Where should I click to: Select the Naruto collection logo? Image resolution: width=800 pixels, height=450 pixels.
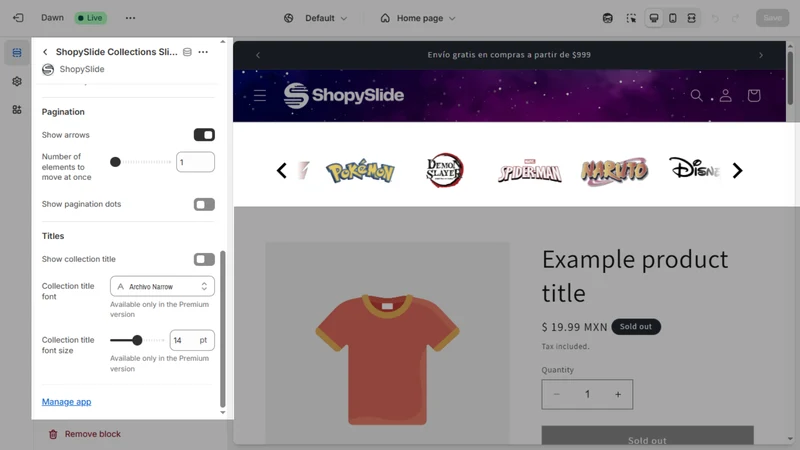tap(614, 171)
